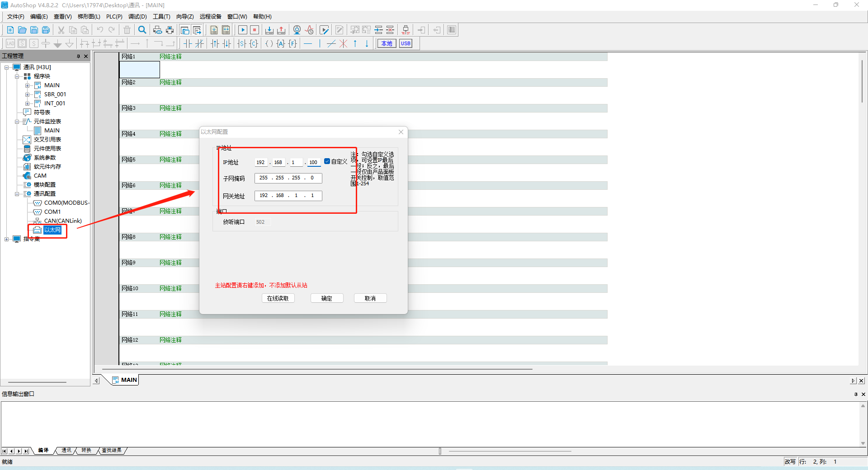Toggle the USB connection button
This screenshot has width=868, height=470.
[406, 43]
